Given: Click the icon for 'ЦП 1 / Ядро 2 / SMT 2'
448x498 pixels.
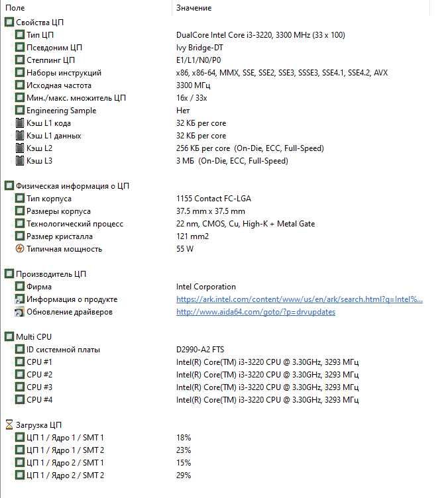Looking at the screenshot, I should tap(20, 475).
